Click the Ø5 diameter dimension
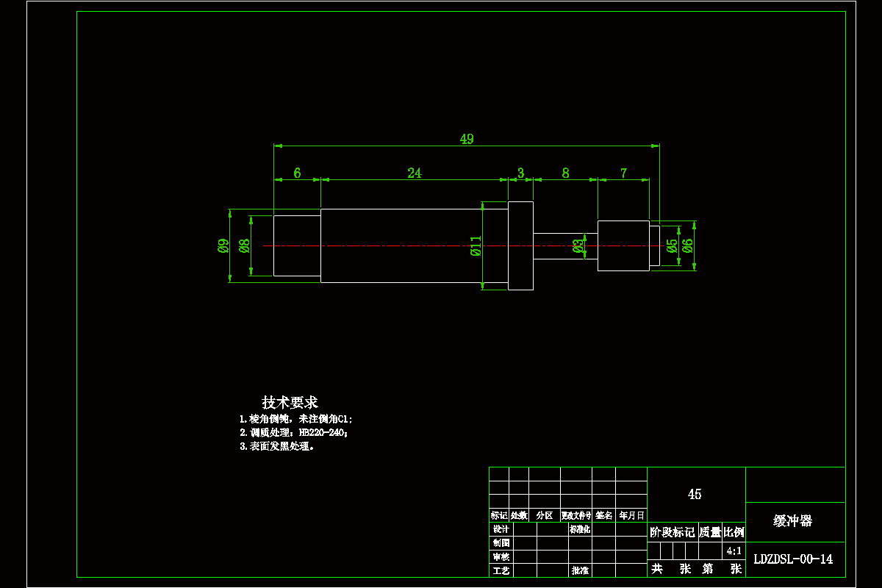This screenshot has width=882, height=588. coord(672,245)
